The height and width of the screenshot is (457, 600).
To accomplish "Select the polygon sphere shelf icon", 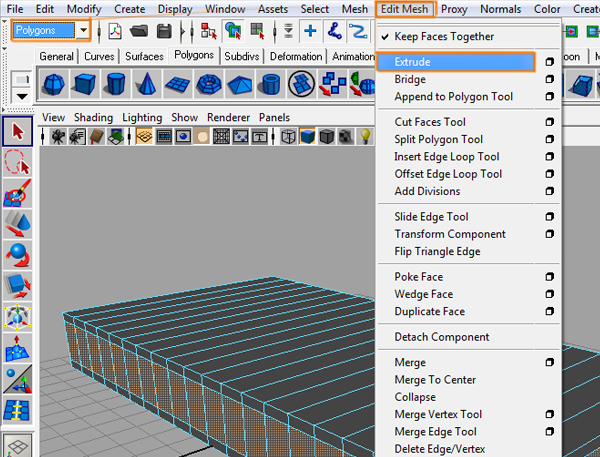I will (54, 84).
